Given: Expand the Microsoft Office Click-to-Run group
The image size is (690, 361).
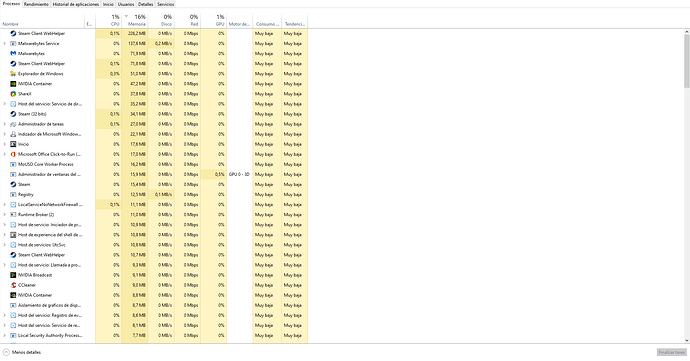Looking at the screenshot, I should 4,154.
